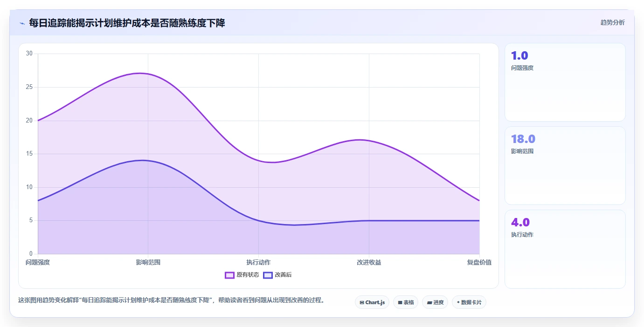Select the 数据卡片 tag chip
Viewport: 644px width, 327px height.
pos(469,302)
